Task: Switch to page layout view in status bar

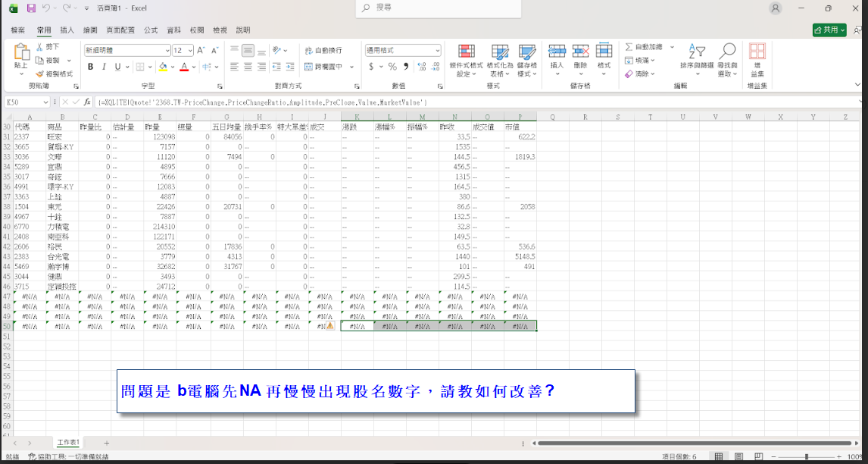Action: [x=734, y=456]
